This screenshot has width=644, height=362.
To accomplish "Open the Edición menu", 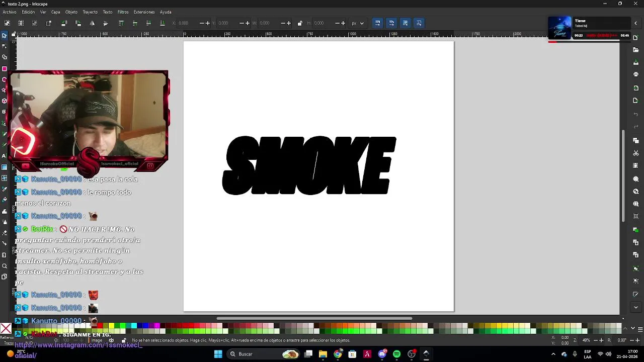I will 28,12.
